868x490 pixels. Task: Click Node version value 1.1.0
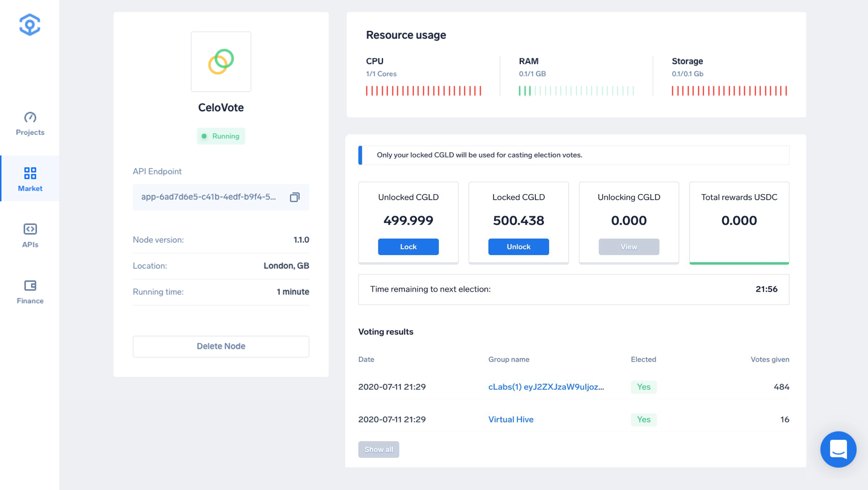coord(301,240)
